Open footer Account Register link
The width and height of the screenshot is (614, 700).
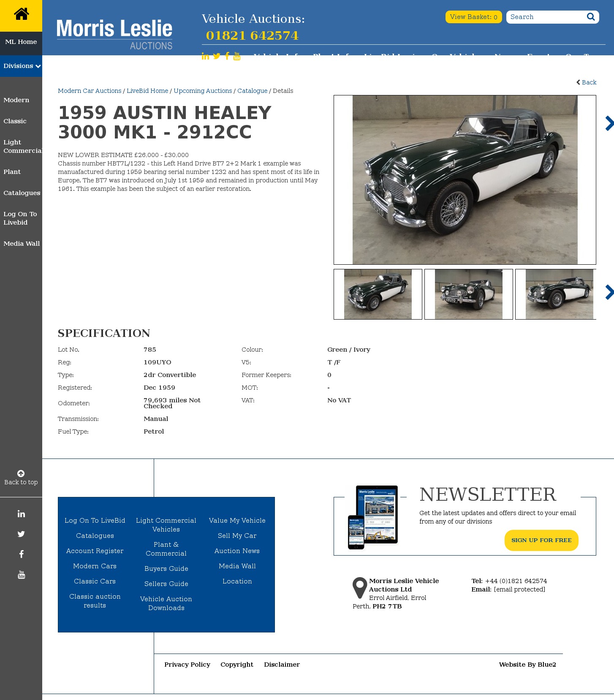[x=95, y=551]
